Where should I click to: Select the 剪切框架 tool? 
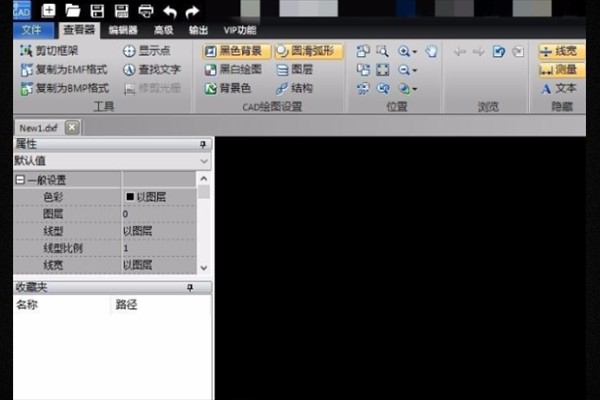point(49,51)
